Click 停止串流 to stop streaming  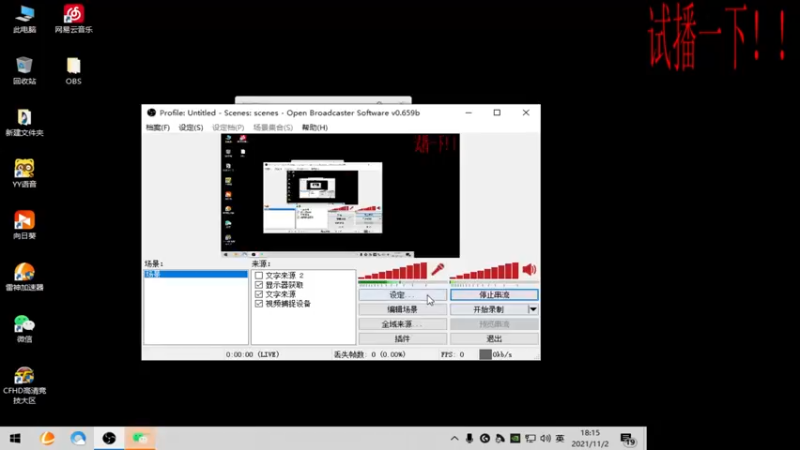[x=494, y=295]
